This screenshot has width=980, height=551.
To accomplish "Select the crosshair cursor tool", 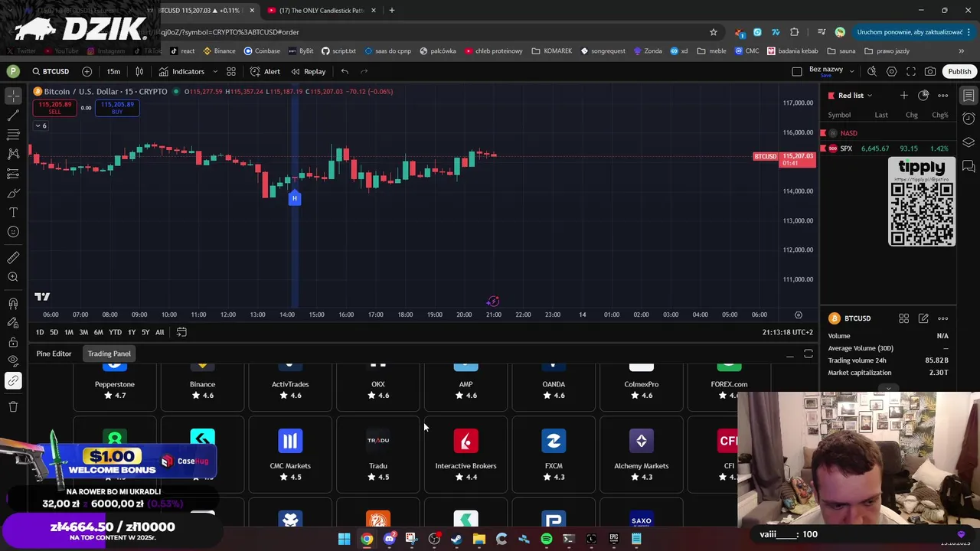I will pyautogui.click(x=13, y=96).
